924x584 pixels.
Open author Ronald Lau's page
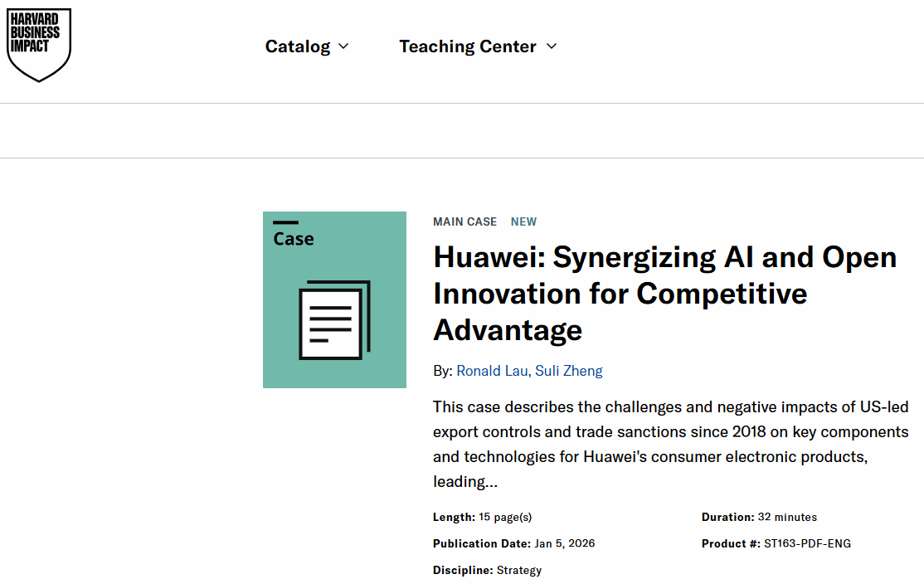tap(491, 371)
